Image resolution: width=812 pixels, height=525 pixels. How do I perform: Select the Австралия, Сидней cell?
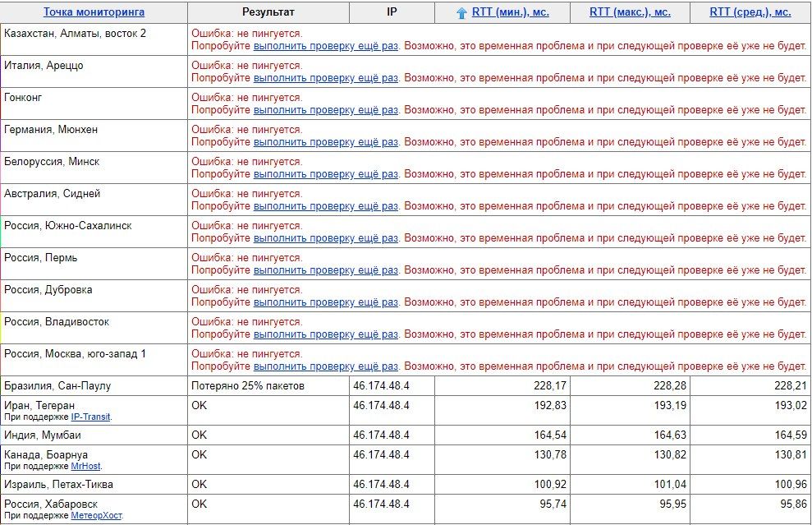click(94, 200)
